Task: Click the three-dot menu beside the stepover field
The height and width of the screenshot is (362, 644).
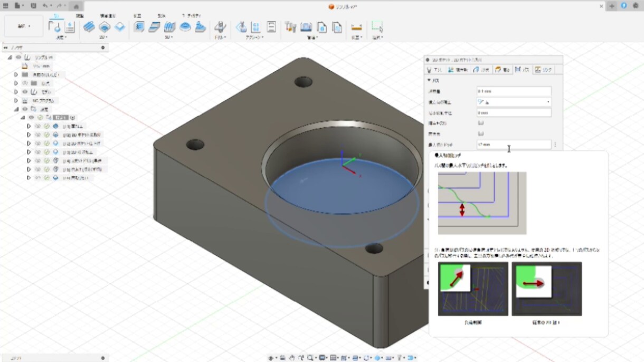Action: point(555,144)
